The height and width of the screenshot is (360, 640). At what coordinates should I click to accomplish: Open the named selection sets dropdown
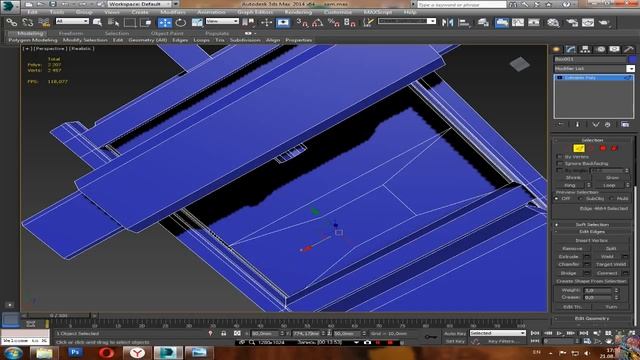407,21
